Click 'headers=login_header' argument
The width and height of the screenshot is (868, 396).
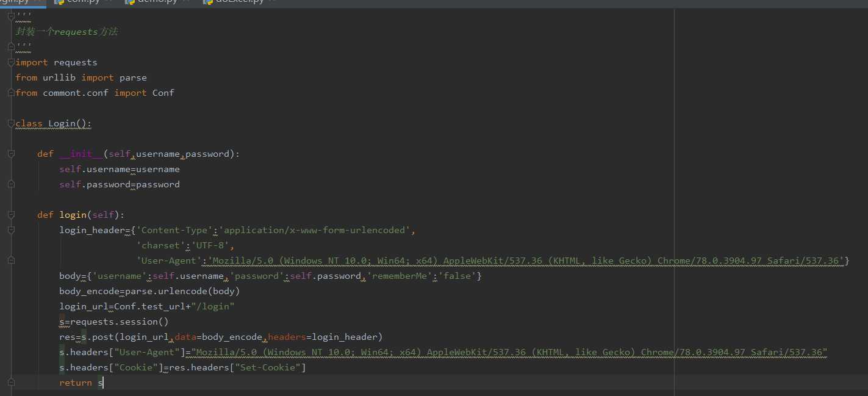[x=322, y=337]
